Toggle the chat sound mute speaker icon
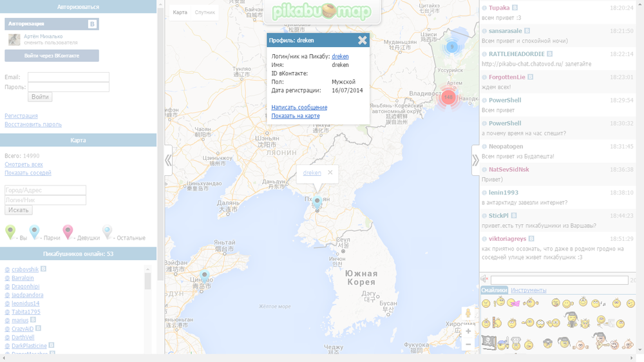This screenshot has width=644, height=362. (x=484, y=279)
